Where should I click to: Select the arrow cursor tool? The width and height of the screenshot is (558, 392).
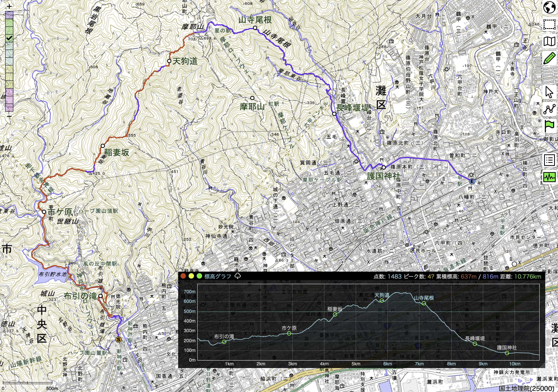tap(549, 92)
